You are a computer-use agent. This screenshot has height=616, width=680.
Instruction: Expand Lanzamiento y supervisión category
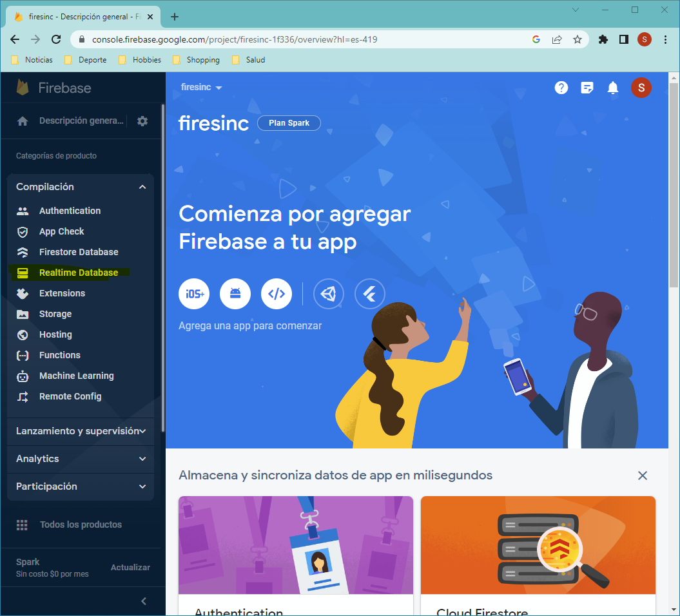coord(81,431)
